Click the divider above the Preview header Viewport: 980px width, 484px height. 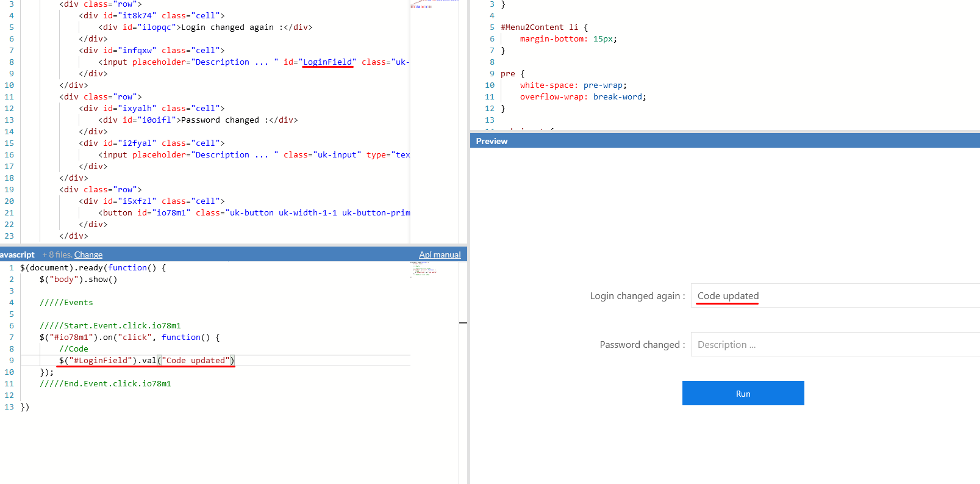(x=724, y=131)
